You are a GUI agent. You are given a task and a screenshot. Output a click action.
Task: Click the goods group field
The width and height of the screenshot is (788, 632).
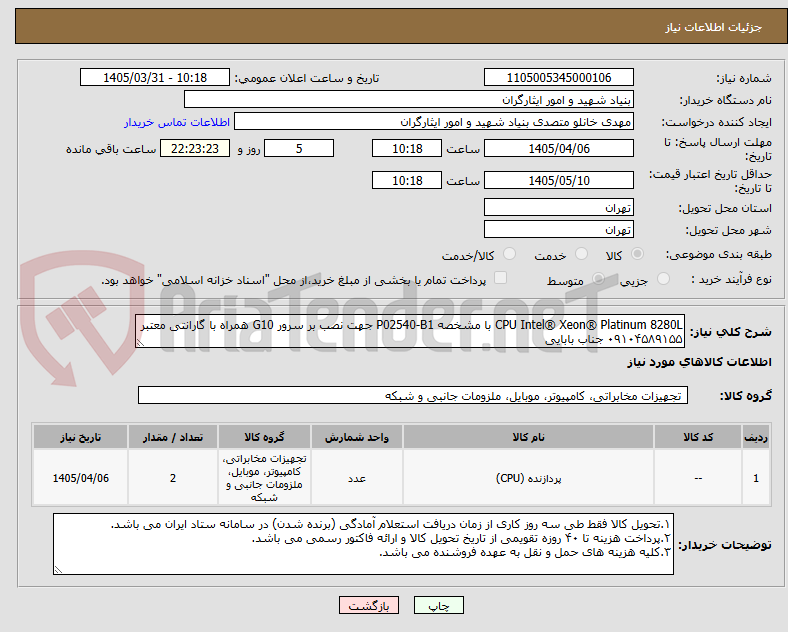tap(413, 395)
